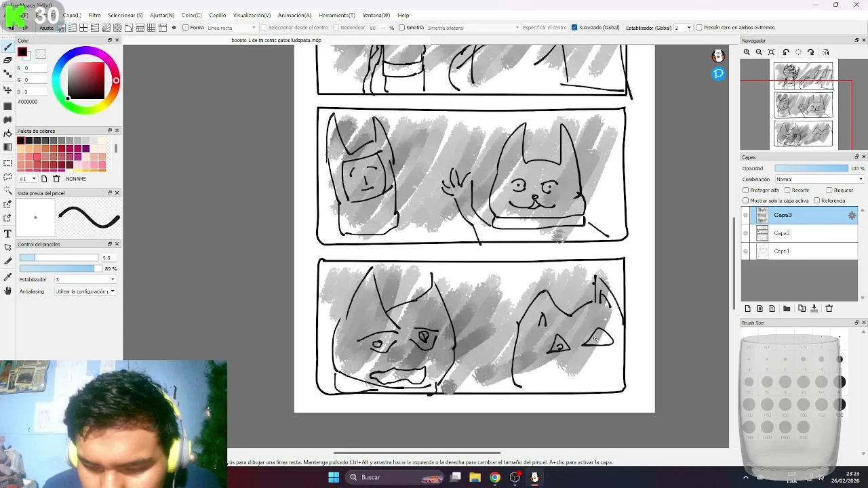Select the Dot tool
868x488 pixels.
pyautogui.click(x=7, y=73)
